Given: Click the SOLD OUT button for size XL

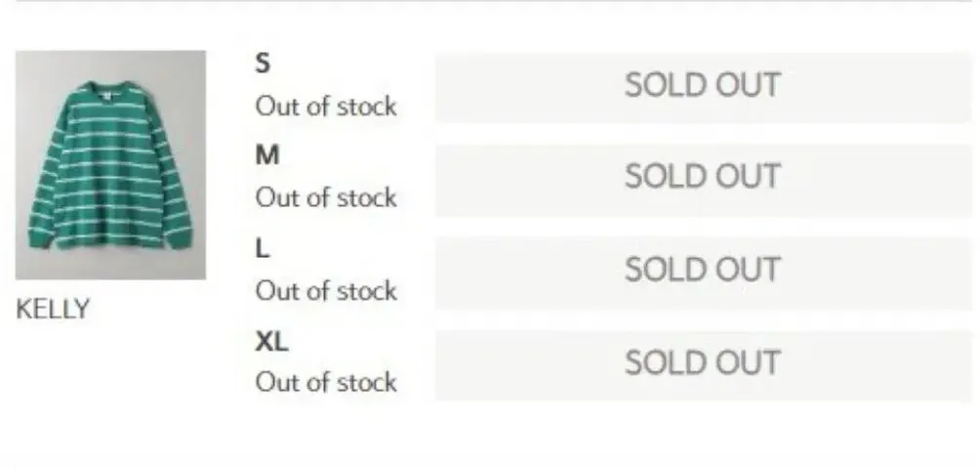Looking at the screenshot, I should 702,363.
